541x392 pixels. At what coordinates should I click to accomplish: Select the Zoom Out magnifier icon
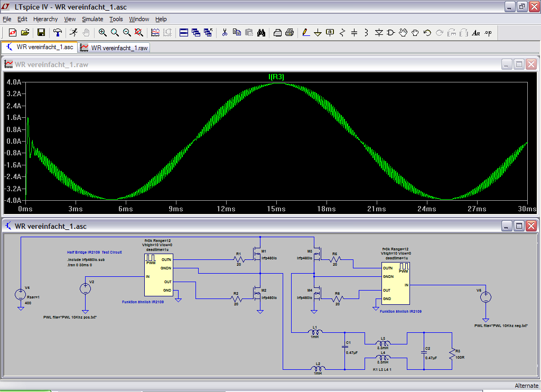pos(127,32)
